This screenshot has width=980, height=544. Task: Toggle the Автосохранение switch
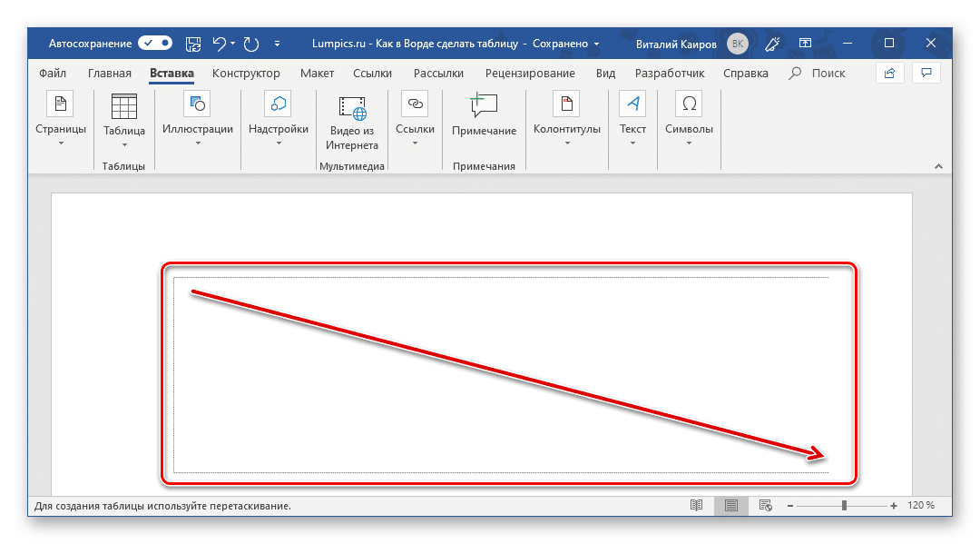(155, 44)
